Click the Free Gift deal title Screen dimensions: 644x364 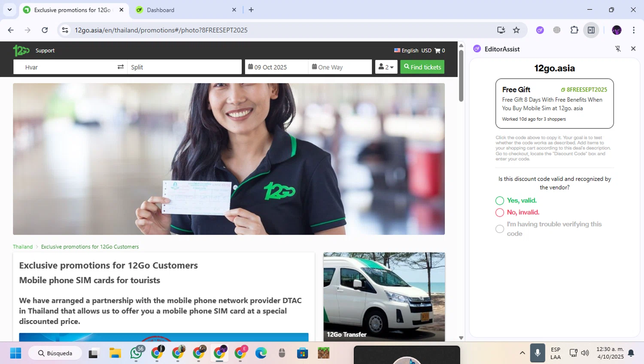[x=516, y=90]
